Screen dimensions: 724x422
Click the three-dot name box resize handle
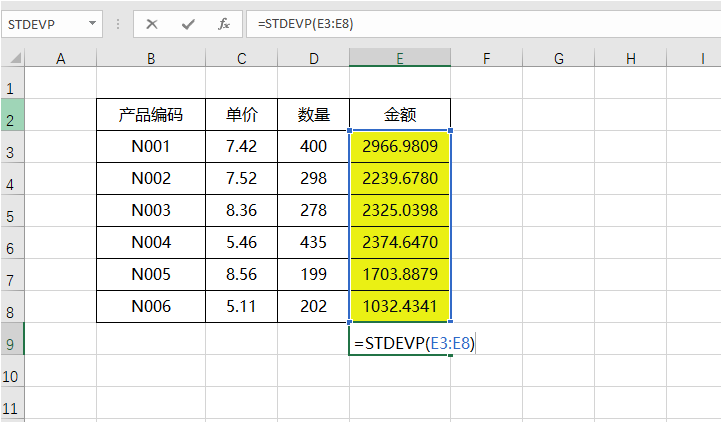(x=118, y=23)
